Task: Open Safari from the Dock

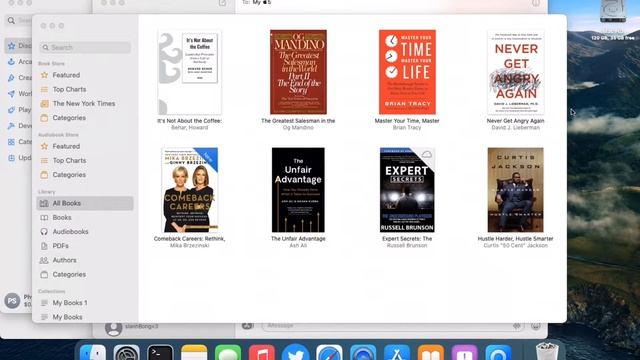Action: pos(329,352)
